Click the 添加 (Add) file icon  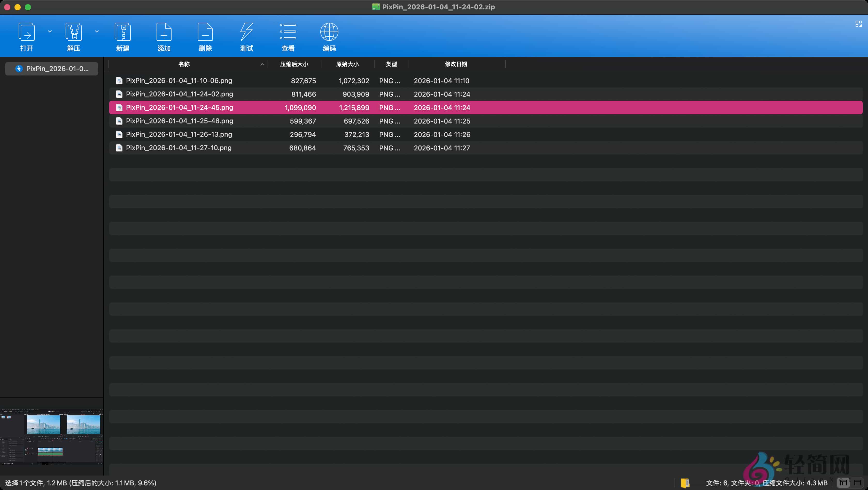point(164,32)
